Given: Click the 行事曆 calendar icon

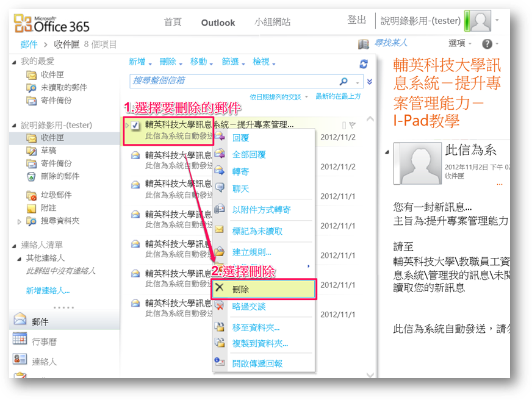Looking at the screenshot, I should [20, 338].
